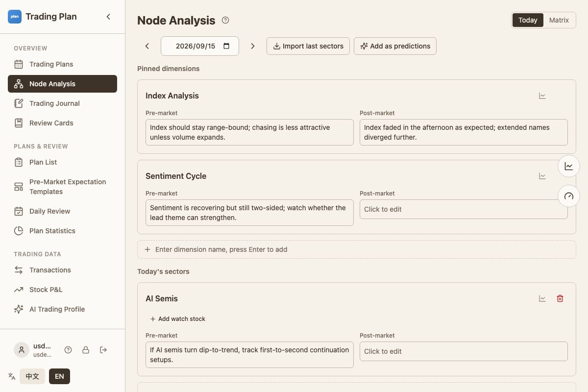
Task: Click the logout icon
Action: [x=103, y=350]
